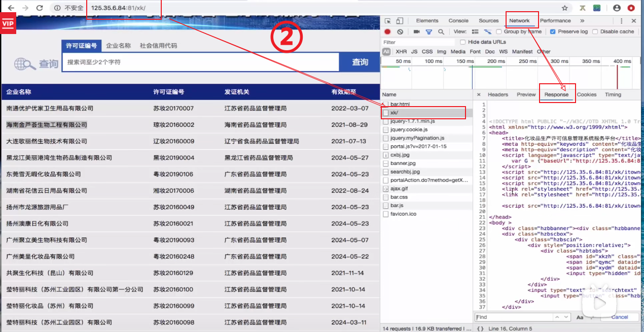This screenshot has width=644, height=332.
Task: Click the red update arrow icon
Action: tap(631, 8)
